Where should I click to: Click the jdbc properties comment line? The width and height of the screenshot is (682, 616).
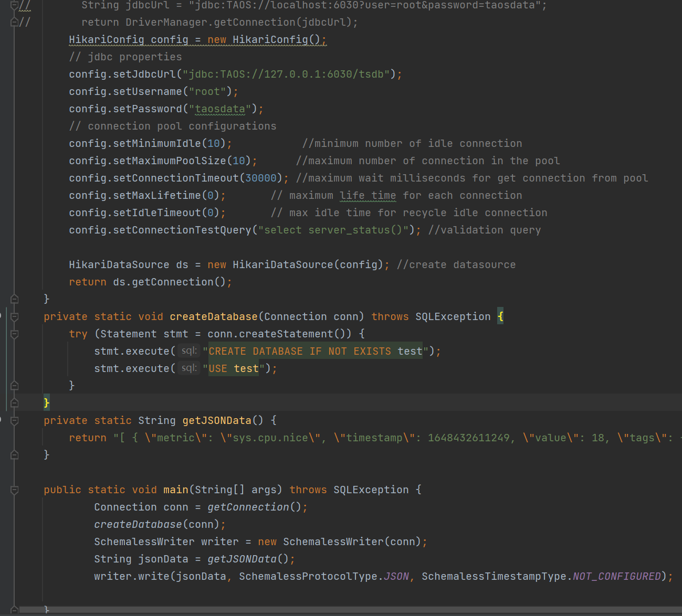tap(125, 56)
